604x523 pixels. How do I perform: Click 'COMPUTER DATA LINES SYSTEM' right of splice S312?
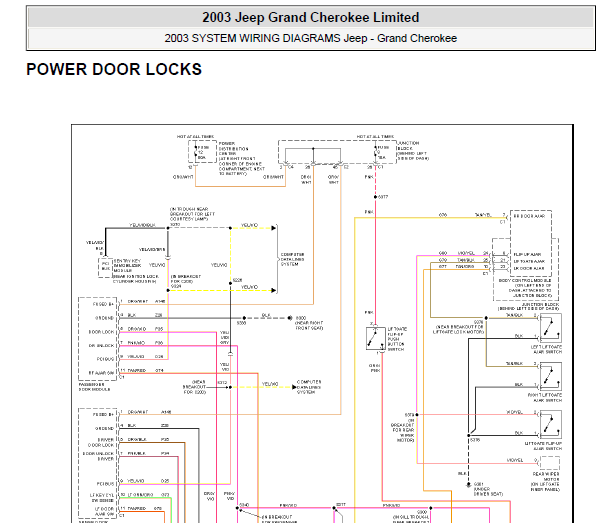point(309,387)
